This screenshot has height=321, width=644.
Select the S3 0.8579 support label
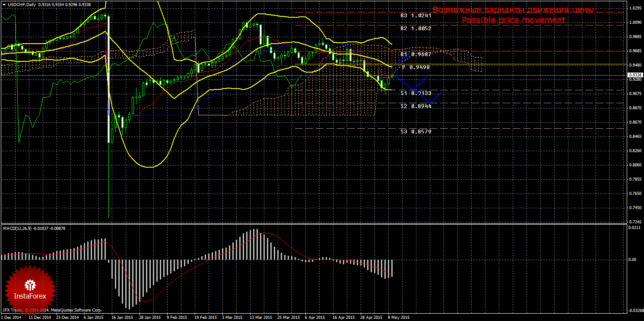click(x=416, y=131)
